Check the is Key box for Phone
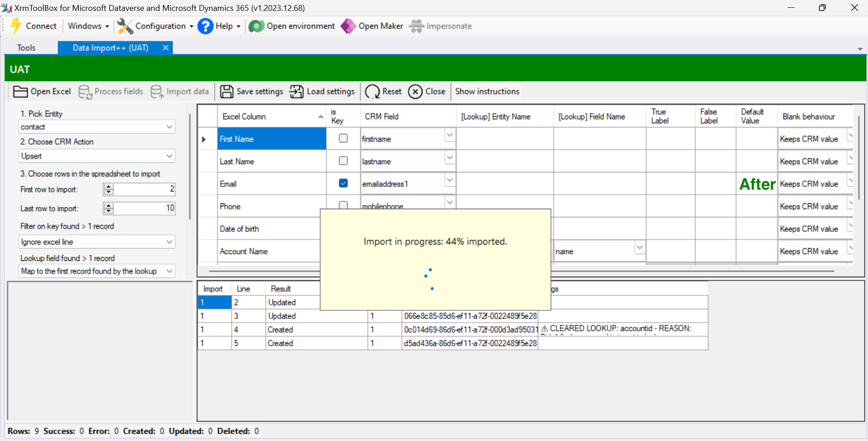The height and width of the screenshot is (441, 868). pyautogui.click(x=343, y=205)
